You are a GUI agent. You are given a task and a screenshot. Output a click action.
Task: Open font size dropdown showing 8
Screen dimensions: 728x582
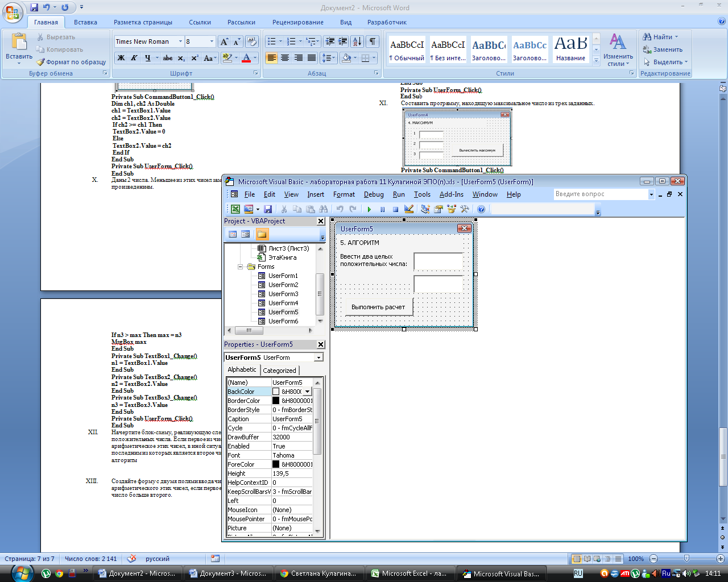(212, 41)
